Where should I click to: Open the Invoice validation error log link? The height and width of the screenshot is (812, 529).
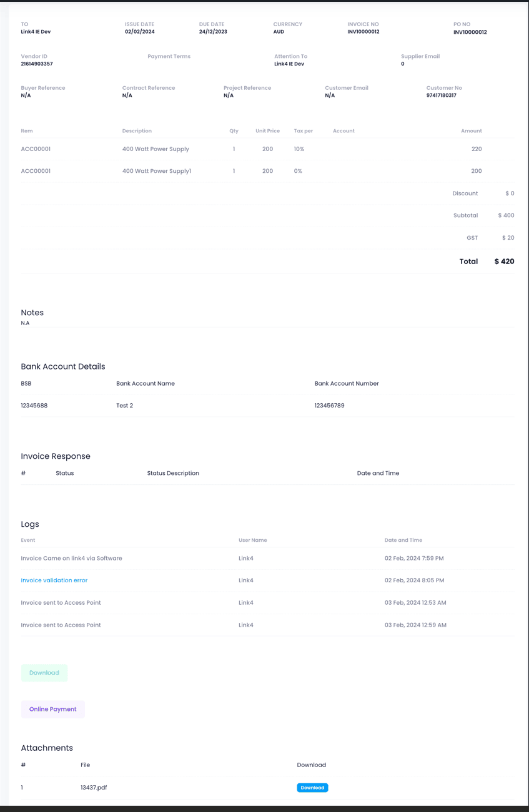[x=54, y=580]
